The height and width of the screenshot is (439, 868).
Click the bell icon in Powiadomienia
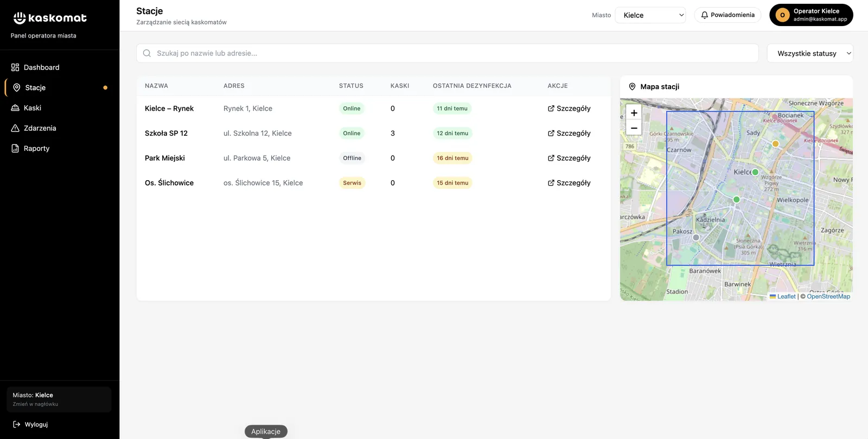click(x=705, y=15)
